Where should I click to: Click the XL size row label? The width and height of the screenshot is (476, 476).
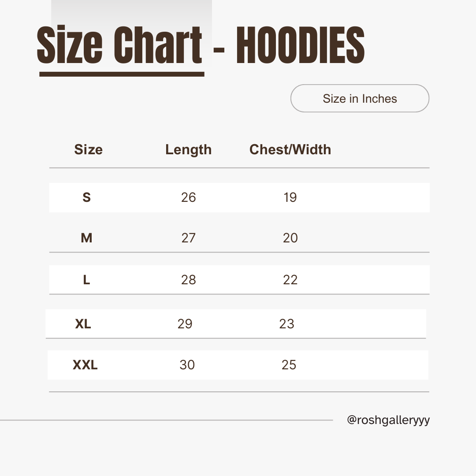83,324
